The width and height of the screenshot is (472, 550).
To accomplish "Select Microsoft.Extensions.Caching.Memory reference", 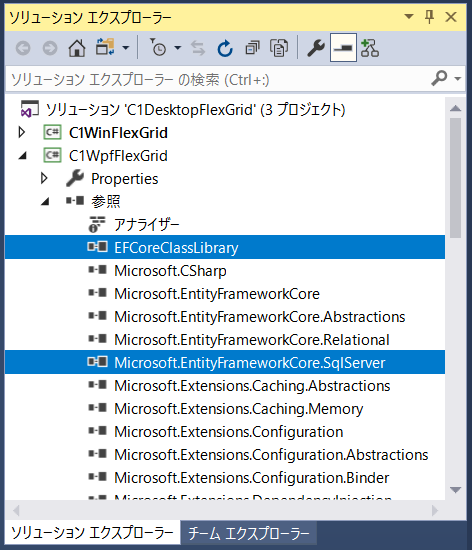I will coord(239,409).
